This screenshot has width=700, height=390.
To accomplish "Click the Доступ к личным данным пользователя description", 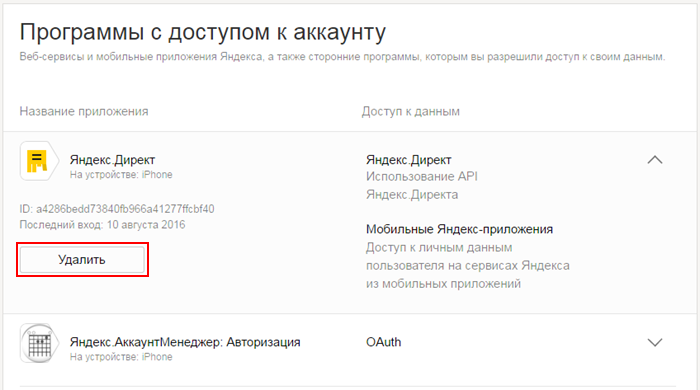I will coord(468,266).
